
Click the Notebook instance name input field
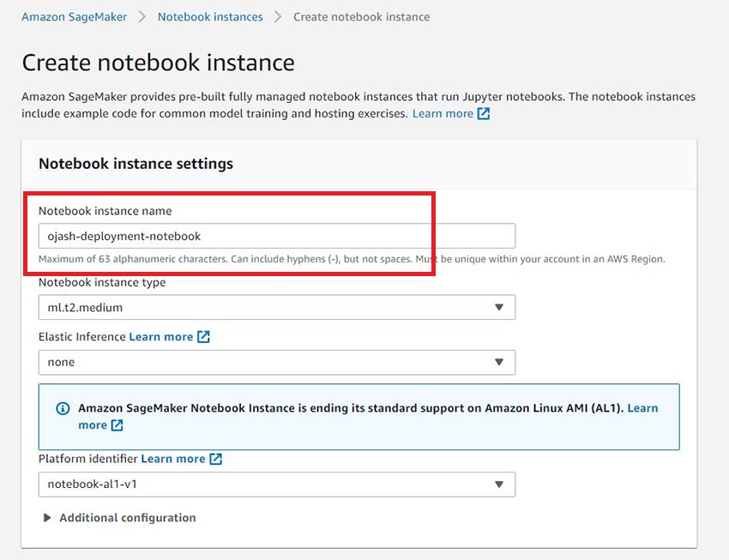[277, 236]
